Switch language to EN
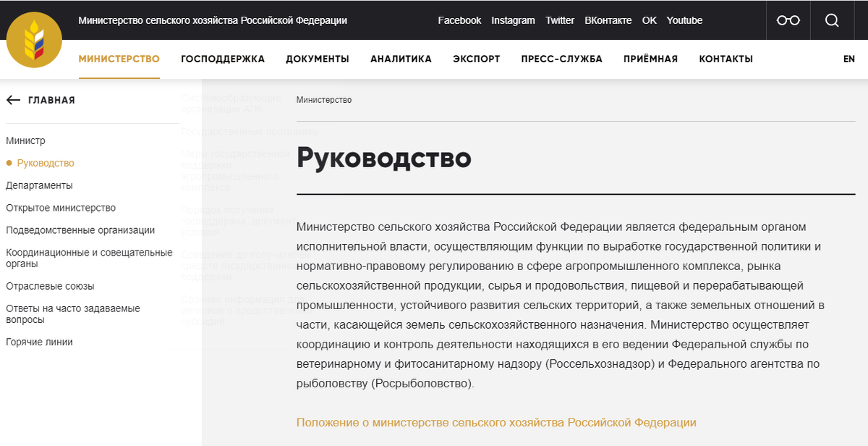Viewport: 868px width, 446px height. pyautogui.click(x=849, y=59)
